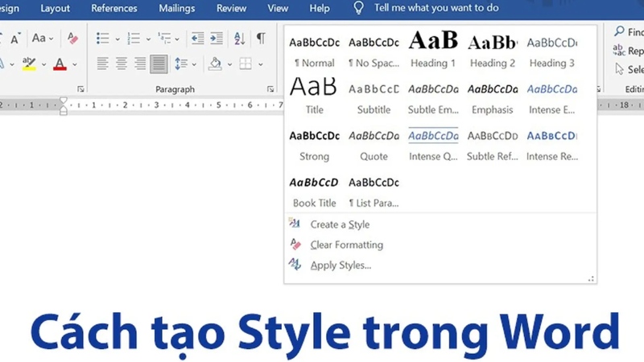The width and height of the screenshot is (644, 362).
Task: Open the Paragraph settings dialog launcher
Action: pos(270,89)
